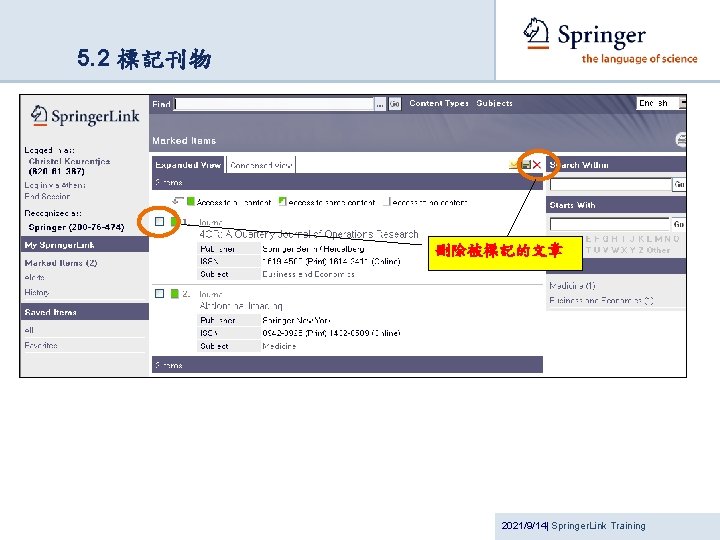720x540 pixels.
Task: Open All link under Saved Items
Action: coord(29,330)
